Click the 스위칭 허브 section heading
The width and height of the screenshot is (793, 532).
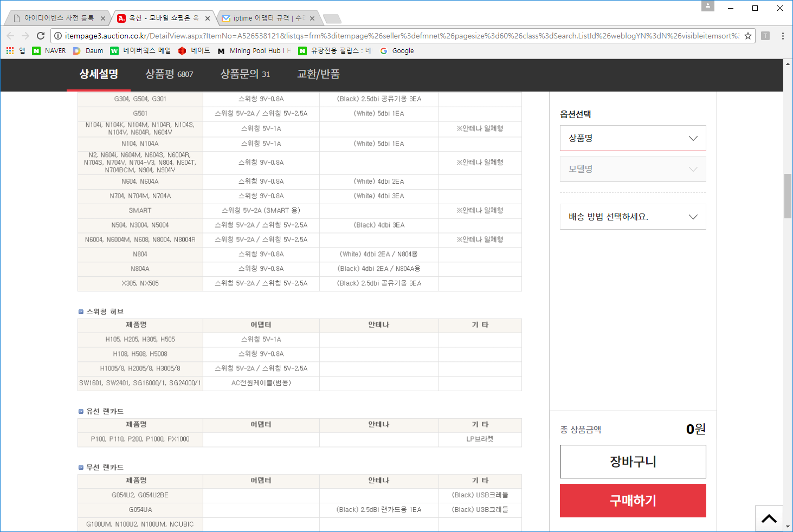click(105, 312)
